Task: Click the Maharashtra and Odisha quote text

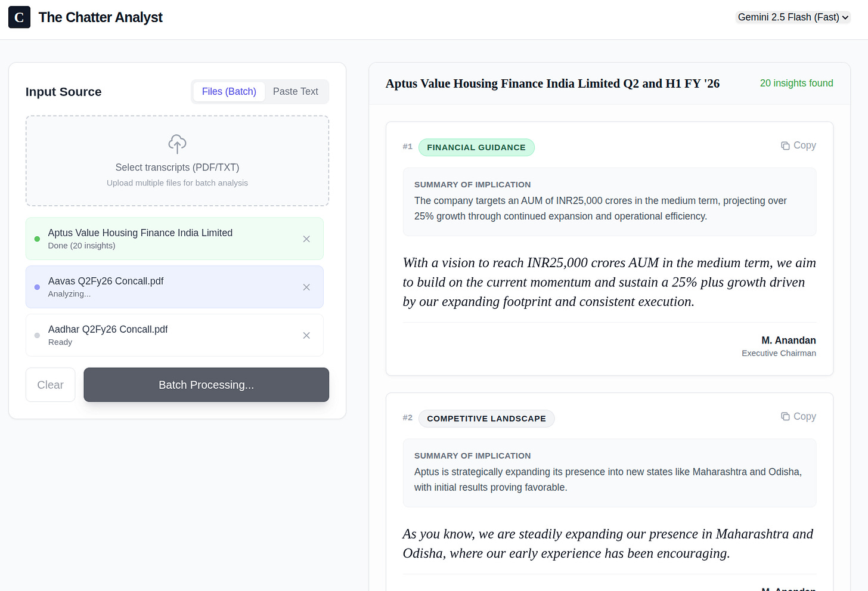Action: [608, 543]
